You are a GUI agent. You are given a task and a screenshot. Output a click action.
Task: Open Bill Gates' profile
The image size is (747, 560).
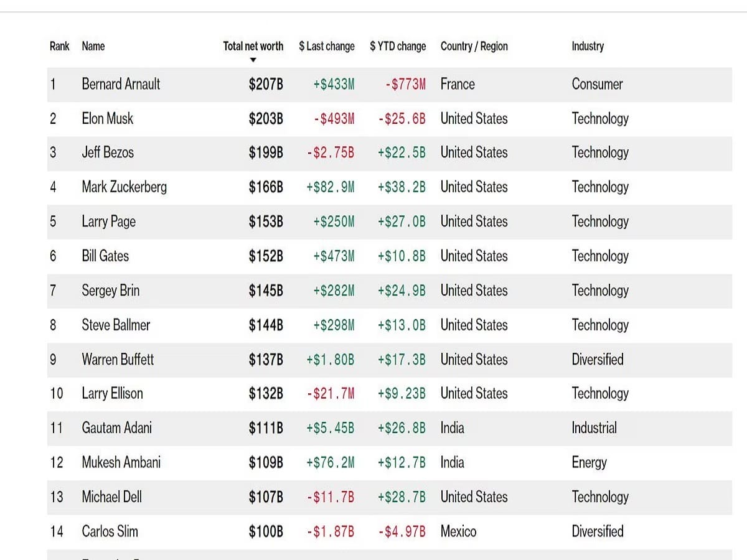click(x=105, y=256)
